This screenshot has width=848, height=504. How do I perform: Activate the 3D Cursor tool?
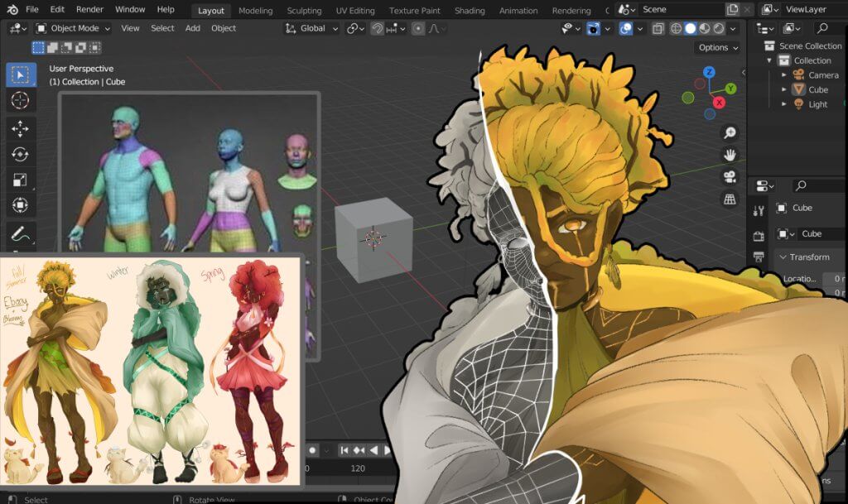[x=21, y=100]
